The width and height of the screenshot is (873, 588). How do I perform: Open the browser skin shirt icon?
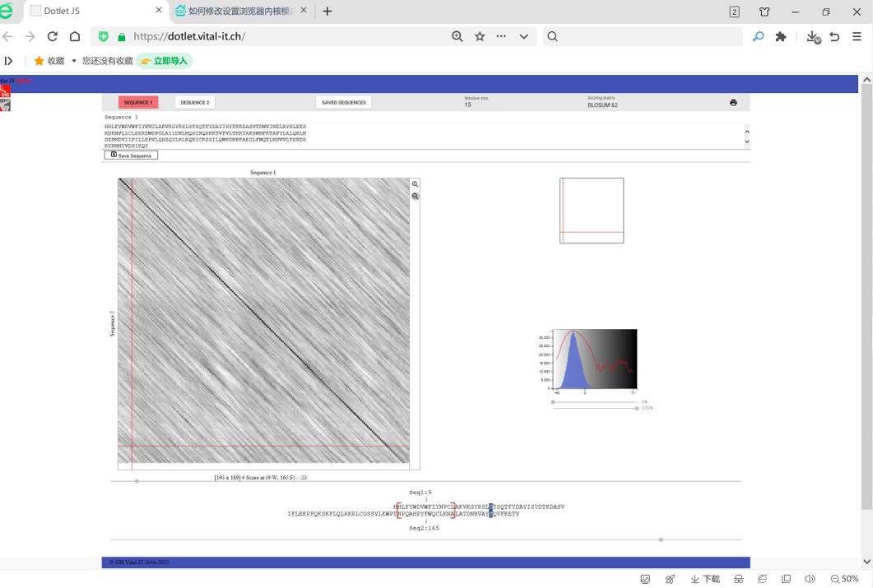764,12
